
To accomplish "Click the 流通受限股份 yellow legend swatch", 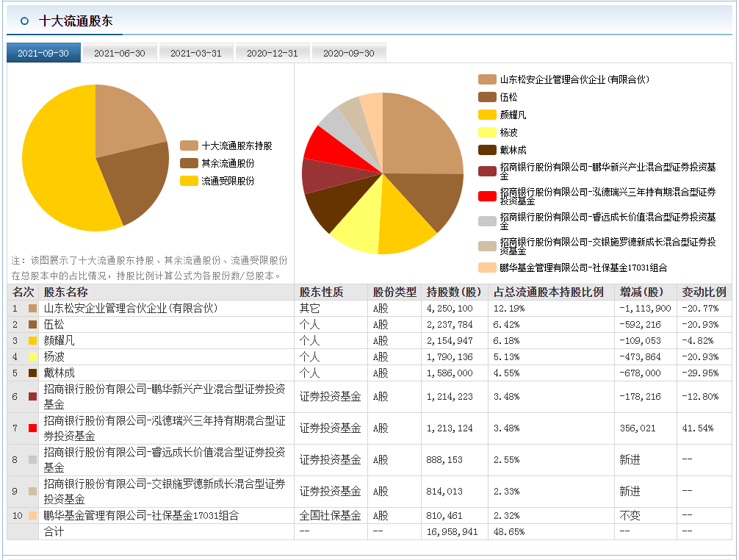I will coord(189,181).
